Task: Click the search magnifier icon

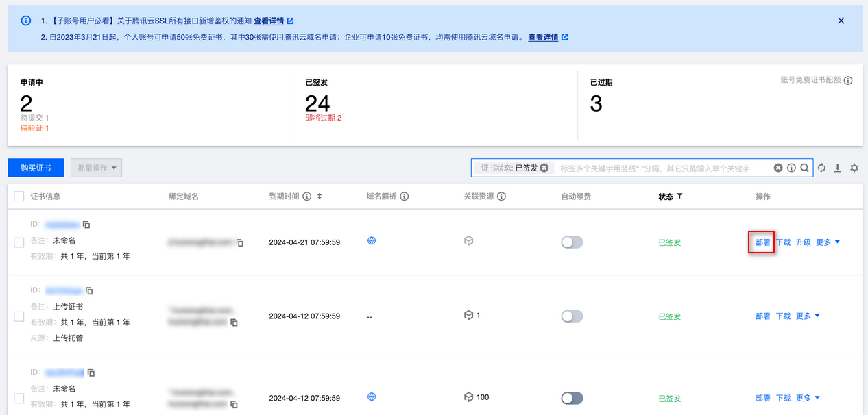Action: click(804, 168)
